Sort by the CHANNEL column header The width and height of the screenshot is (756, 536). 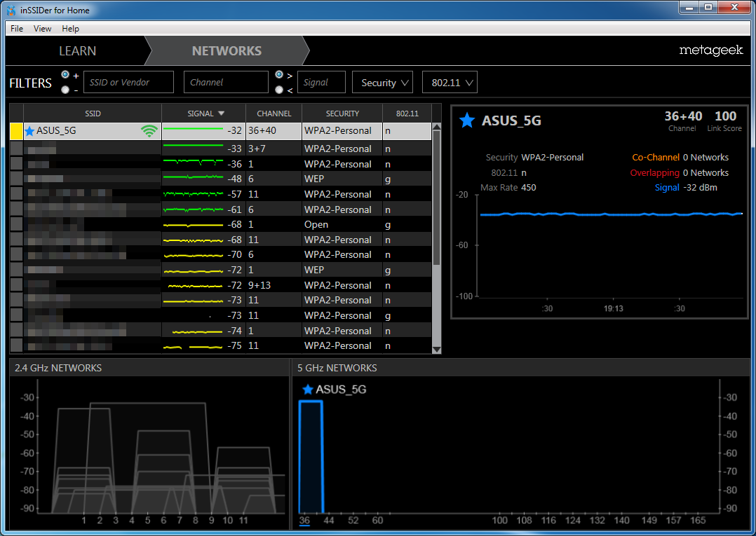pos(274,114)
